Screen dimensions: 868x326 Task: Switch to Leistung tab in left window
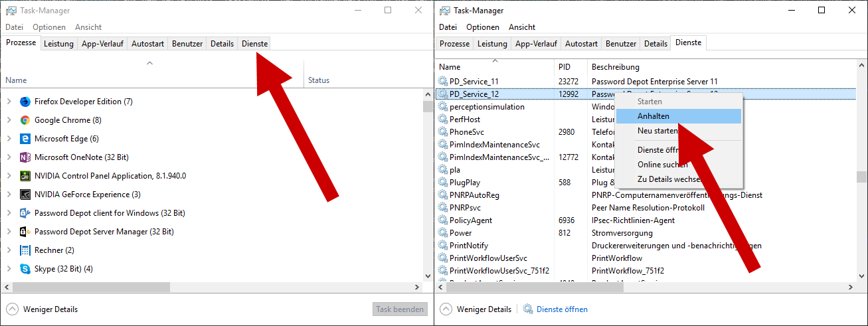point(58,44)
